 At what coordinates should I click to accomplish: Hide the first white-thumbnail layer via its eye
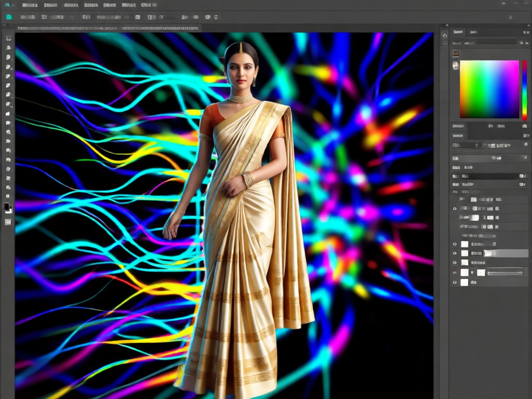coord(455,244)
